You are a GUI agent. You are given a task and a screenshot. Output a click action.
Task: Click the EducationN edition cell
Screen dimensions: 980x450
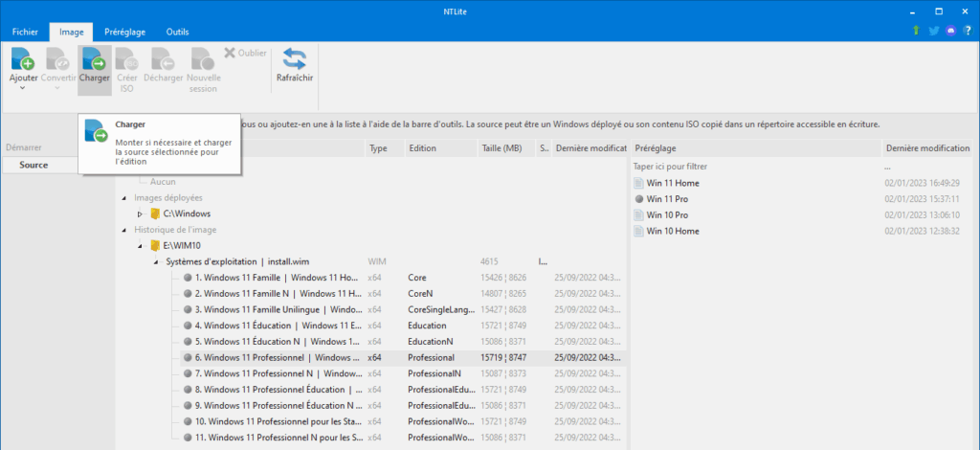coord(431,342)
